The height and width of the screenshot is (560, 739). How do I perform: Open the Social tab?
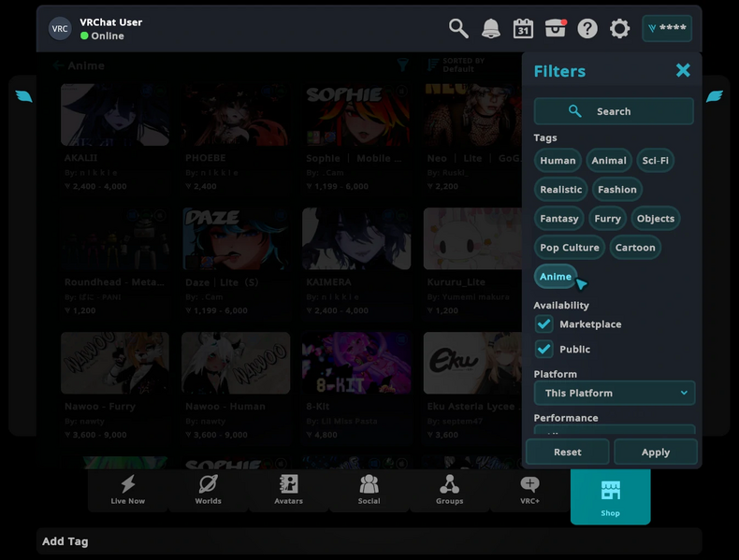point(369,490)
